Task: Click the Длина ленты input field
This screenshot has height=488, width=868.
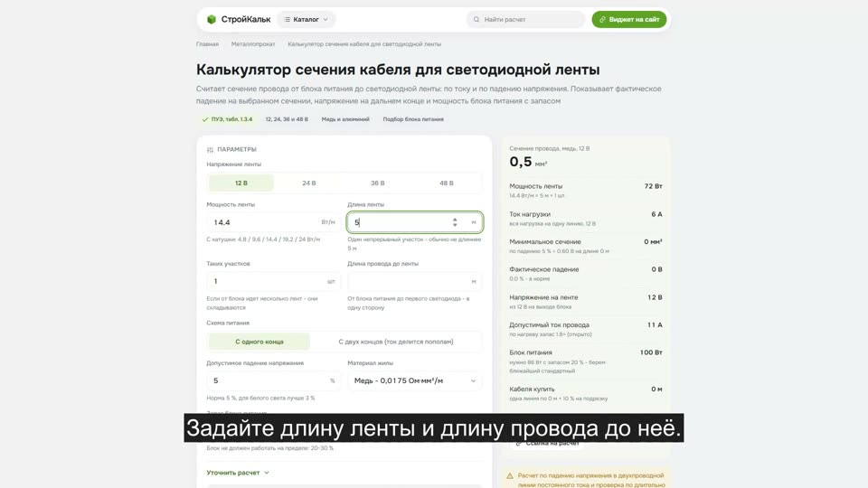Action: 415,222
